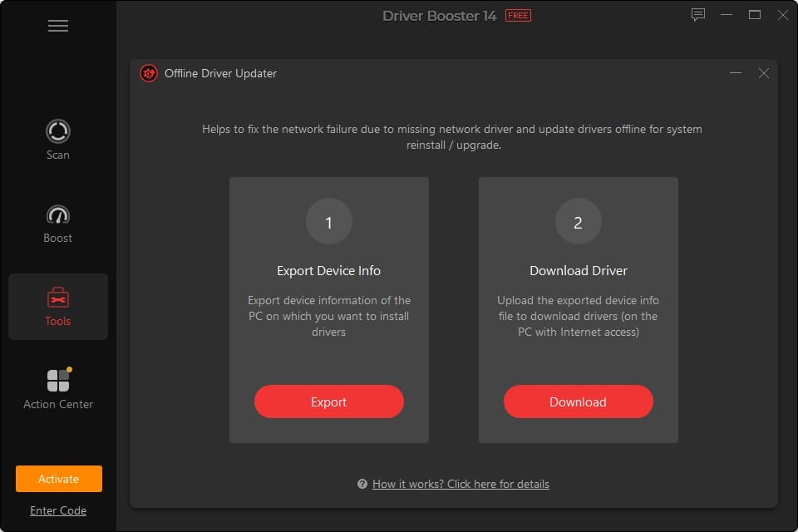798x532 pixels.
Task: Minimize the Offline Driver Updater panel
Action: tap(736, 73)
